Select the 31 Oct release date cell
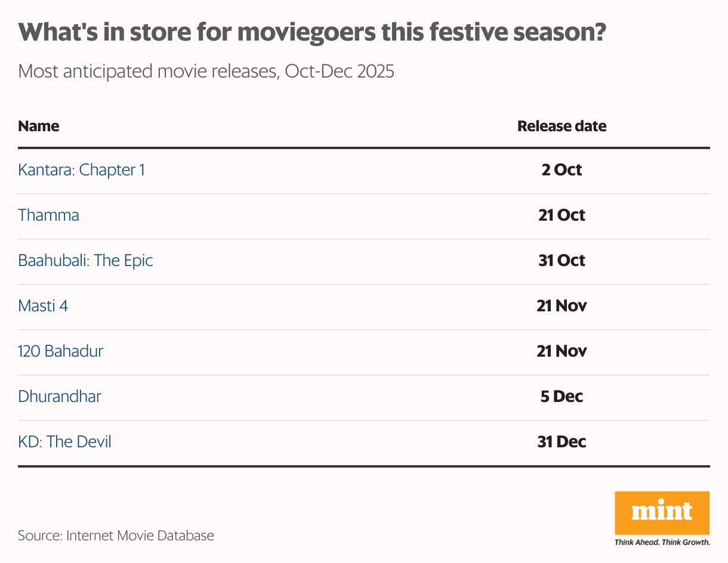Viewport: 728px width, 563px height. click(x=562, y=261)
